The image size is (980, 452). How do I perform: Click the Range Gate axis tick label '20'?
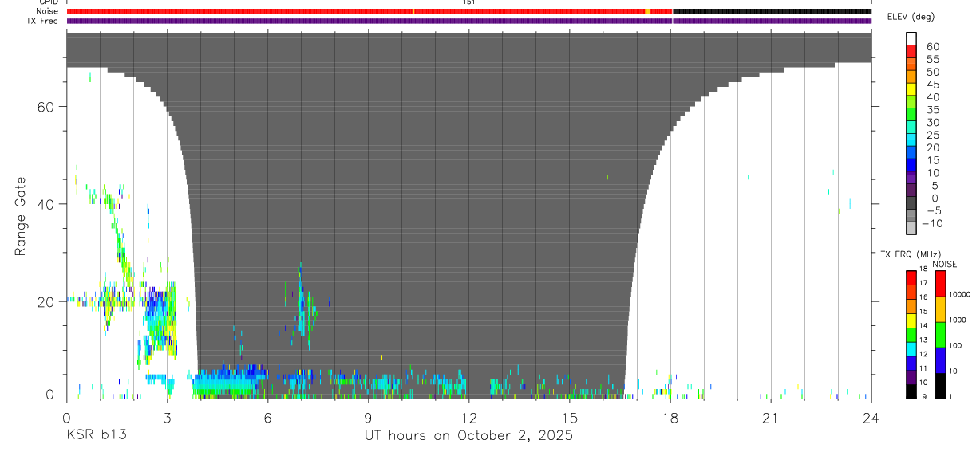click(45, 301)
